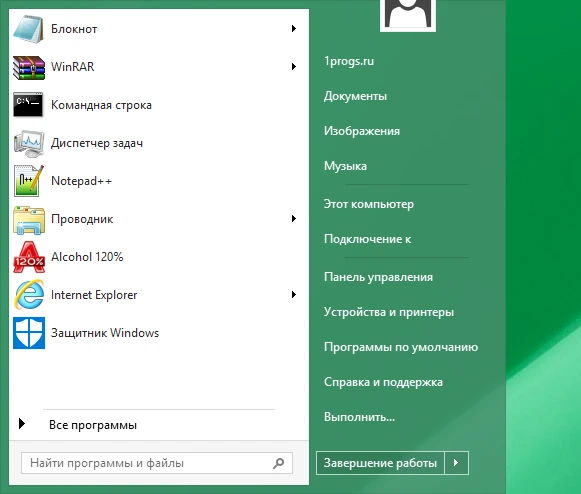This screenshot has height=494, width=581.
Task: Open Панель управления
Action: tap(378, 277)
